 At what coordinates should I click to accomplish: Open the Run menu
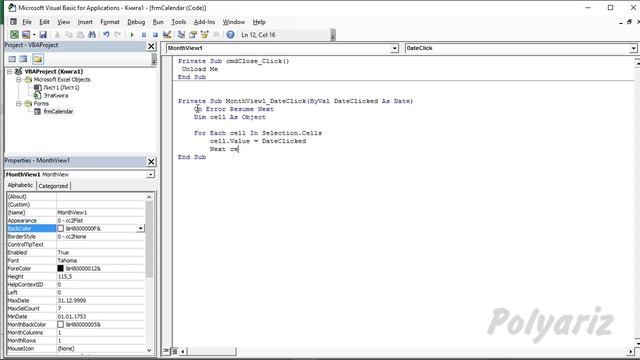click(x=158, y=22)
